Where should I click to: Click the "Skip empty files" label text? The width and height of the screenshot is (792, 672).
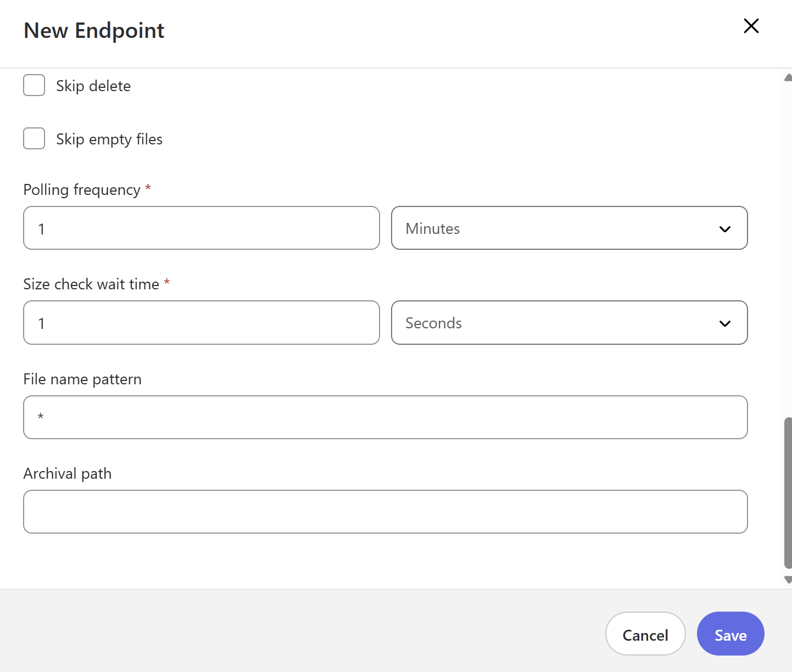point(109,139)
